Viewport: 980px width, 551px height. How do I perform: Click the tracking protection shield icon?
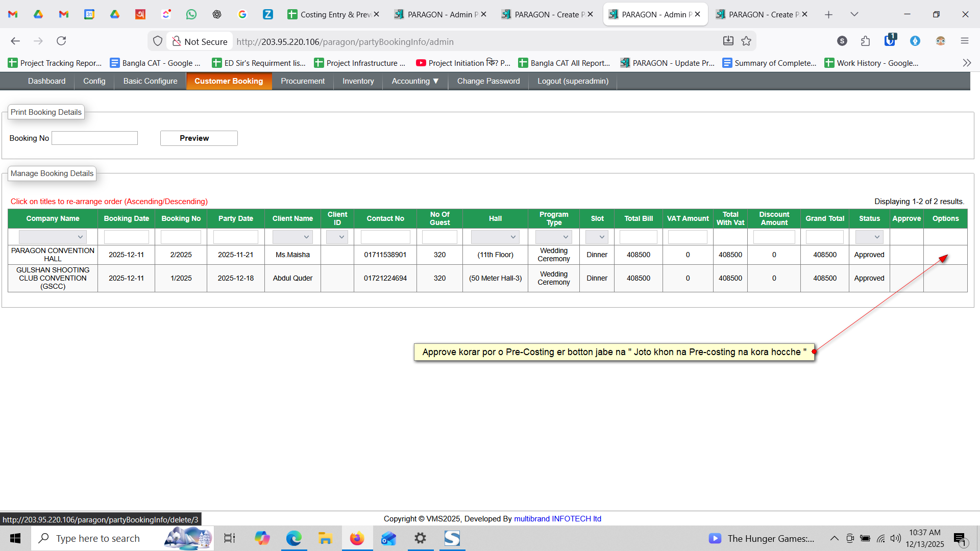coord(158,41)
